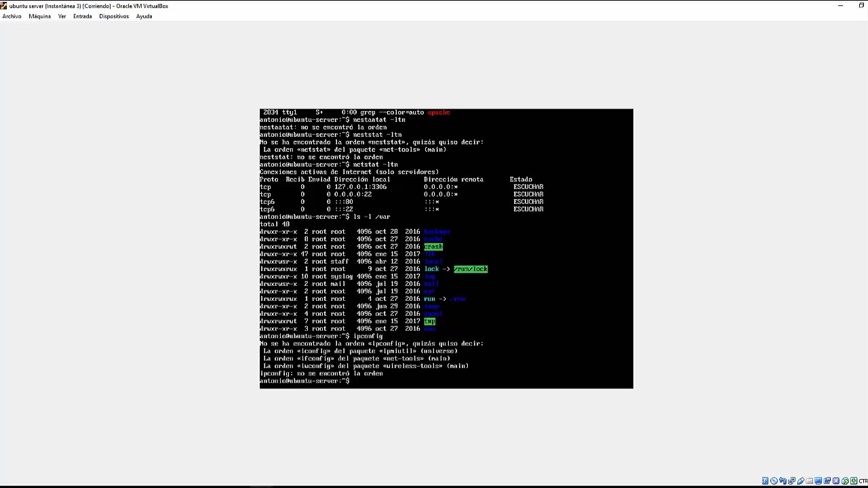Open the Ayuda menu

coord(144,16)
